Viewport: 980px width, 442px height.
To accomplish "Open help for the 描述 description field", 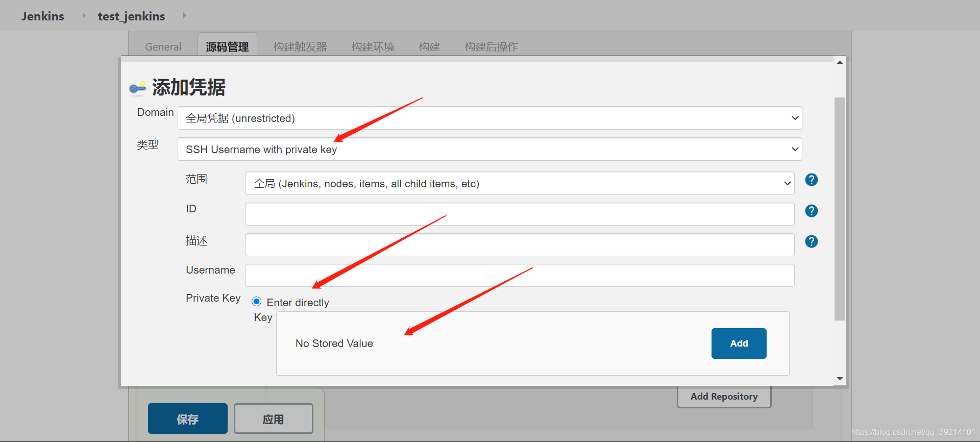I will pos(811,241).
